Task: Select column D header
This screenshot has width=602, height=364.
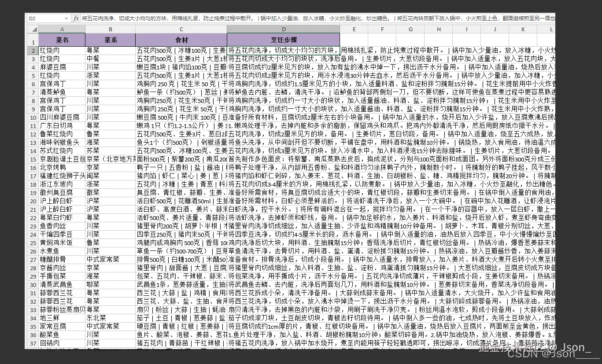Action: (x=283, y=29)
